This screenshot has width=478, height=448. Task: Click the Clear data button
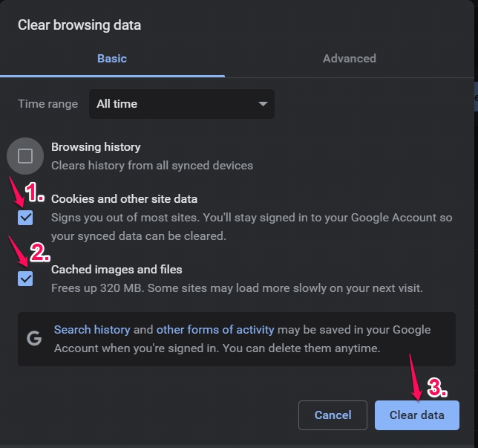(416, 415)
